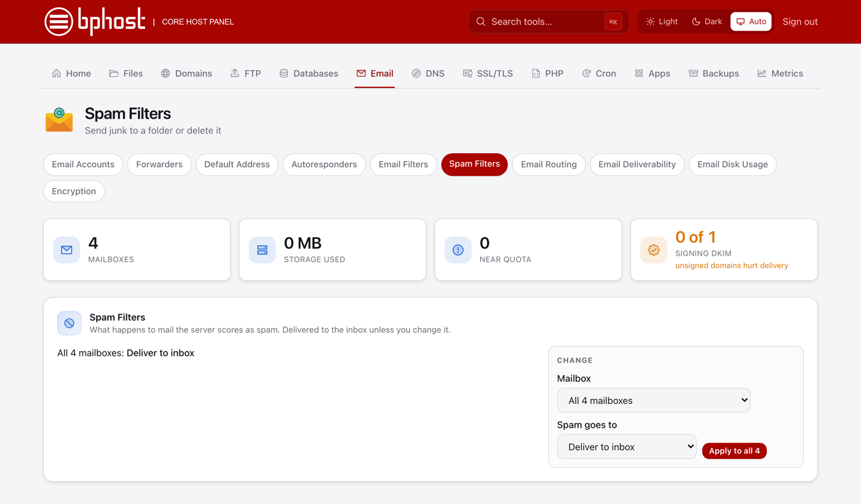Open the Spam goes to dropdown
Screen dimensions: 861x504
click(627, 447)
